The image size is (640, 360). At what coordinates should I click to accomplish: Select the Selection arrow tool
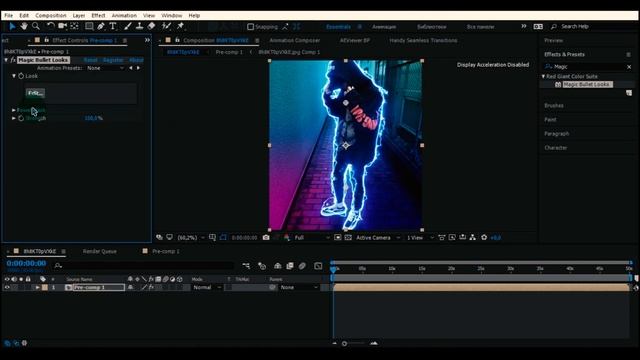(x=12, y=26)
